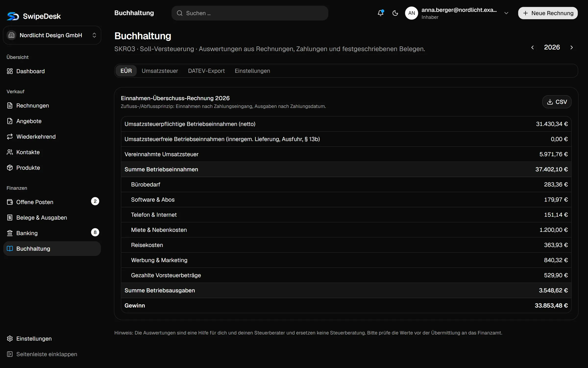Image resolution: width=588 pixels, height=368 pixels.
Task: Click the Banking badge showing 8
Action: pos(95,232)
